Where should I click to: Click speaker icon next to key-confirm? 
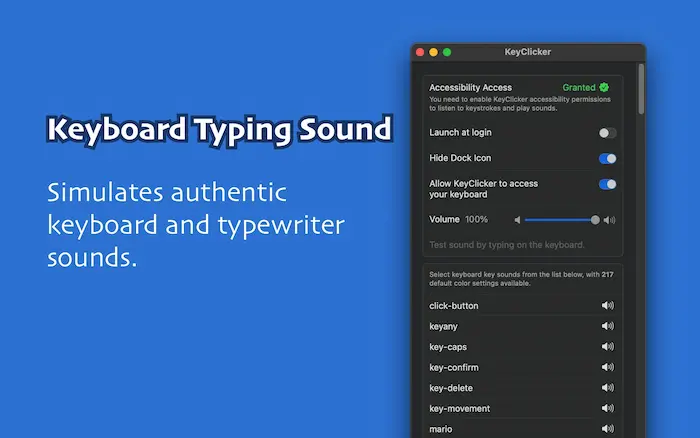click(x=607, y=367)
